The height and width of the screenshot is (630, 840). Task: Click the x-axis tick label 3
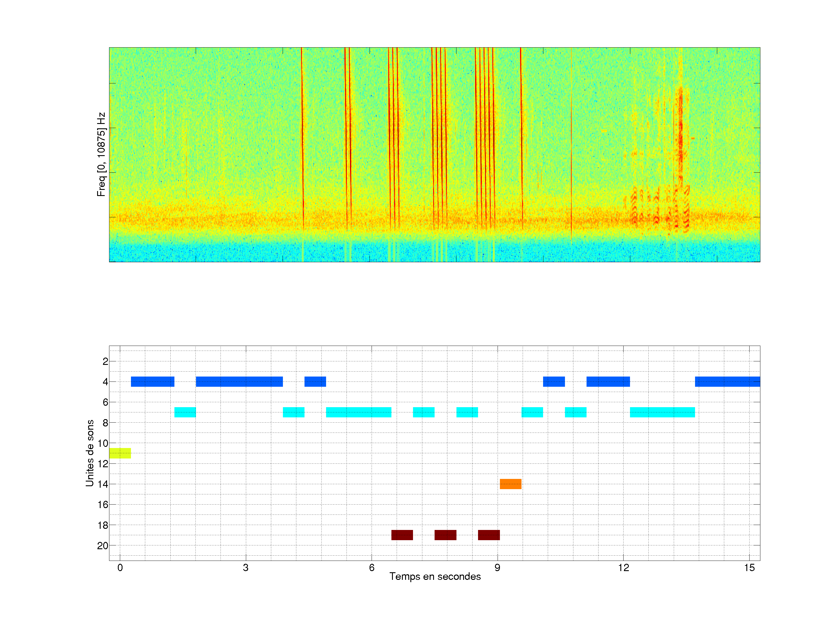[x=246, y=568]
